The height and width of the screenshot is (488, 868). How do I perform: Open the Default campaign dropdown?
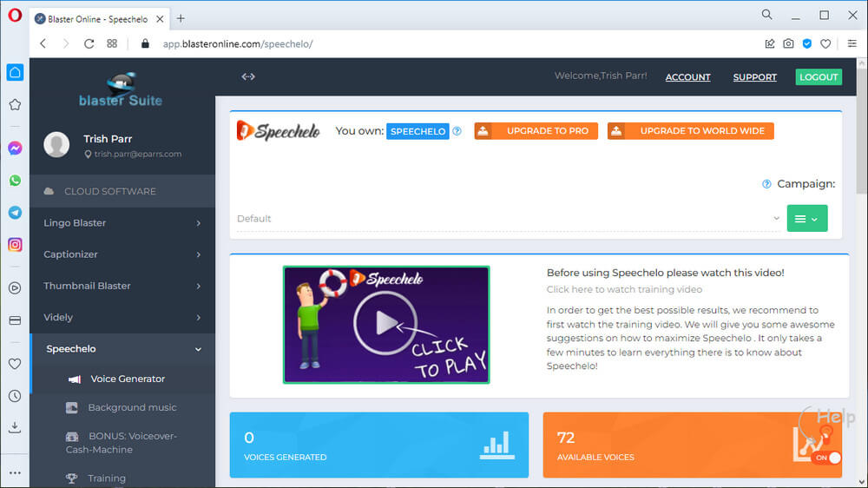pos(508,219)
